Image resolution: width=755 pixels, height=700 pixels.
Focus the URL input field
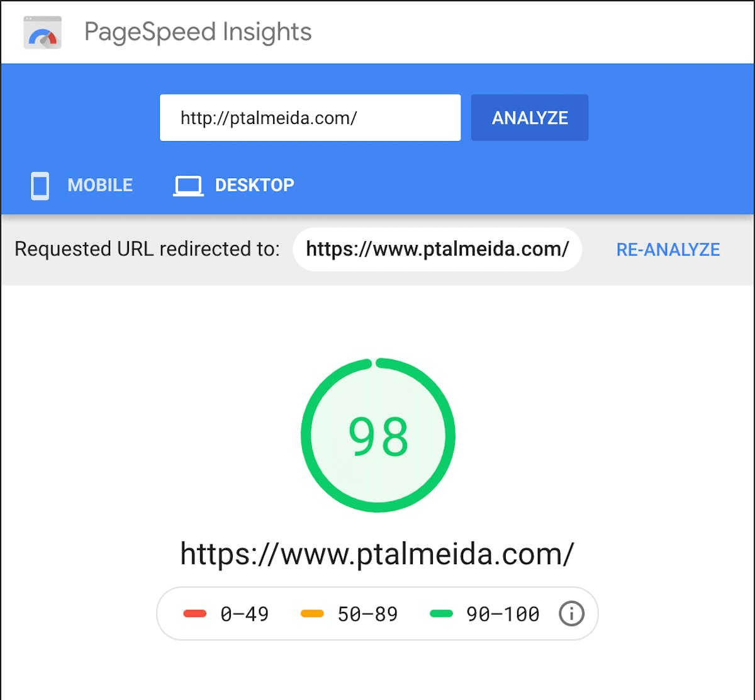coord(310,118)
